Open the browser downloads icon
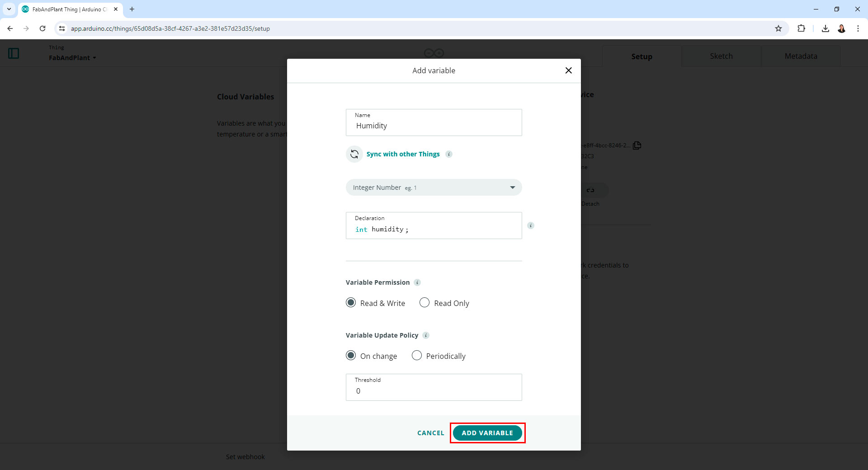The height and width of the screenshot is (470, 868). pos(825,28)
